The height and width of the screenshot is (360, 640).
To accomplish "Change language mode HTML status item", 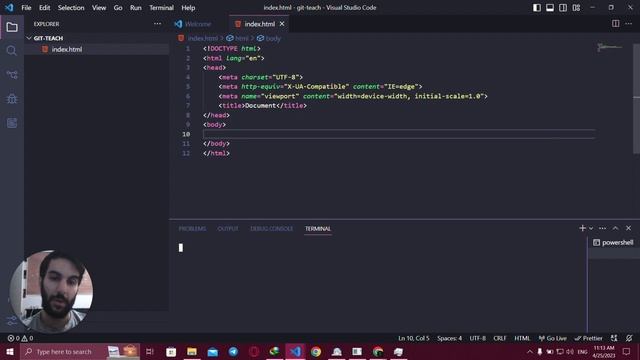I will point(522,338).
